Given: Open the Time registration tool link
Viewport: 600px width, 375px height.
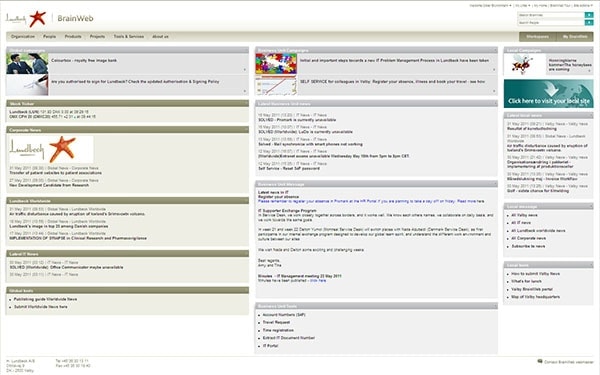Looking at the screenshot, I should (x=278, y=330).
